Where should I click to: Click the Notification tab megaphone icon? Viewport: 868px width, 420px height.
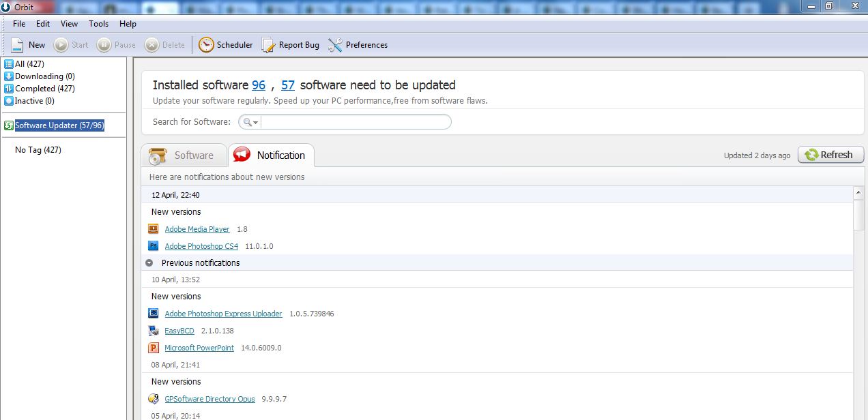tap(242, 155)
